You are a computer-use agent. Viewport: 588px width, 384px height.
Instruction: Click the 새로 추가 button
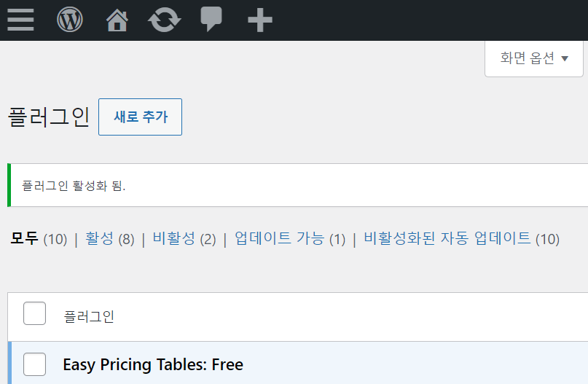[140, 117]
